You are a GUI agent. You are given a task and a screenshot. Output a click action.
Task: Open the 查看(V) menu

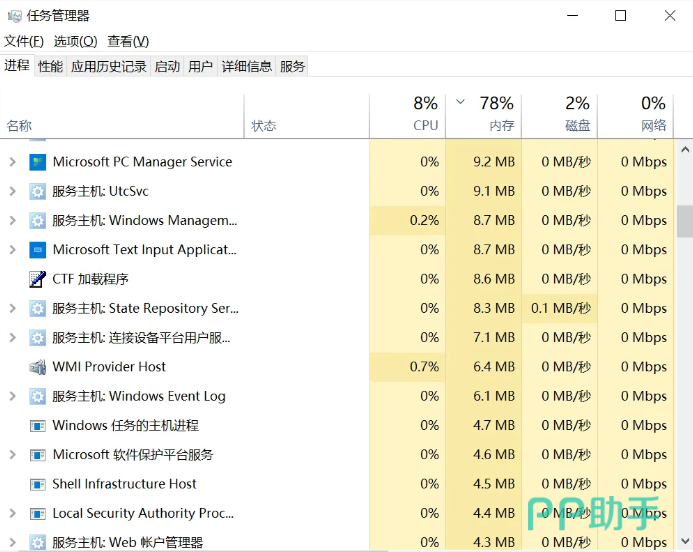pos(128,41)
